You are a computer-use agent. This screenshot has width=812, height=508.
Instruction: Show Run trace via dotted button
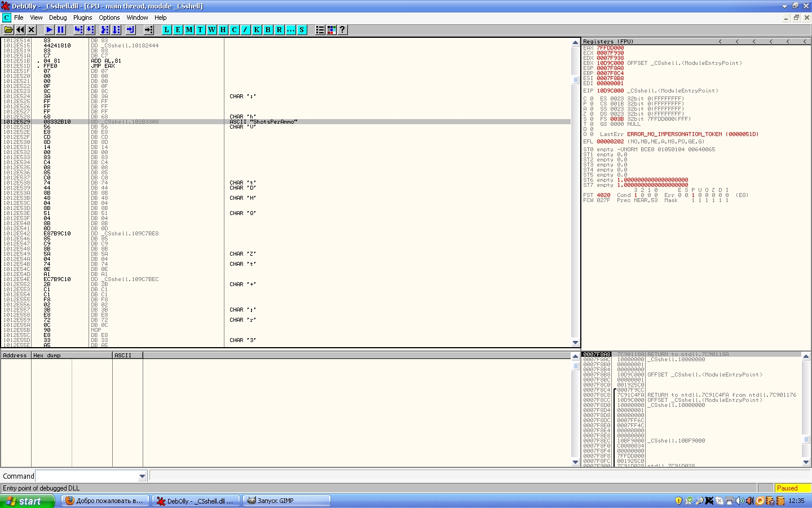(x=291, y=30)
